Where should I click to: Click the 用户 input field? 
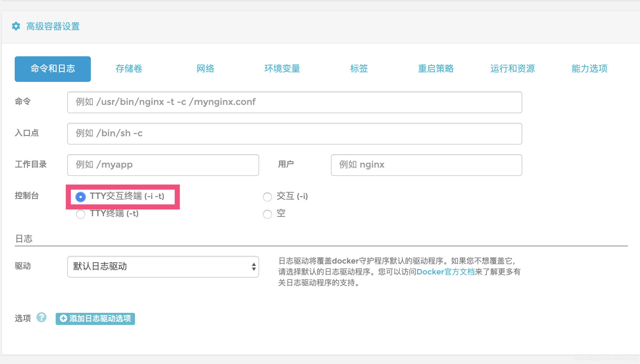tap(426, 165)
